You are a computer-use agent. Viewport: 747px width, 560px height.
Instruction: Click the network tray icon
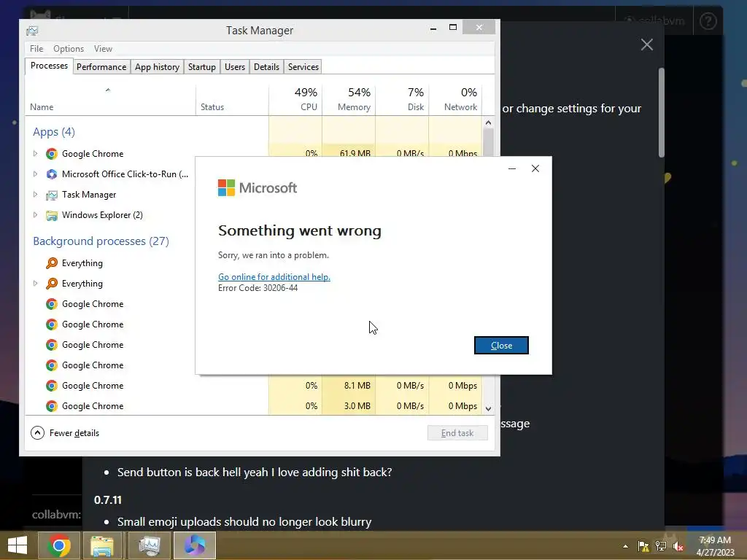[x=661, y=546]
